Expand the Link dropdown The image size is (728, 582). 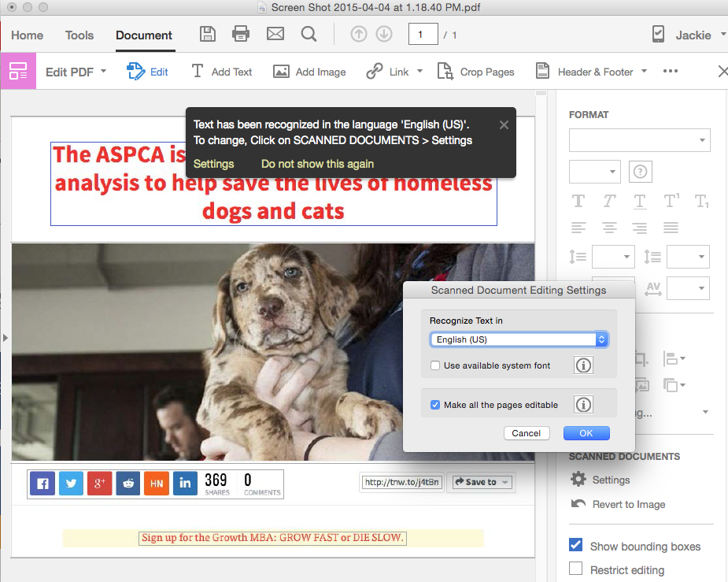419,71
